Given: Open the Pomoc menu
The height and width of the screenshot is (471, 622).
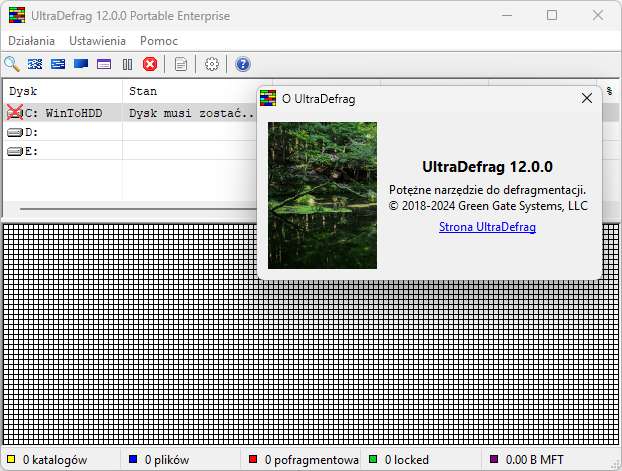Looking at the screenshot, I should pos(159,41).
